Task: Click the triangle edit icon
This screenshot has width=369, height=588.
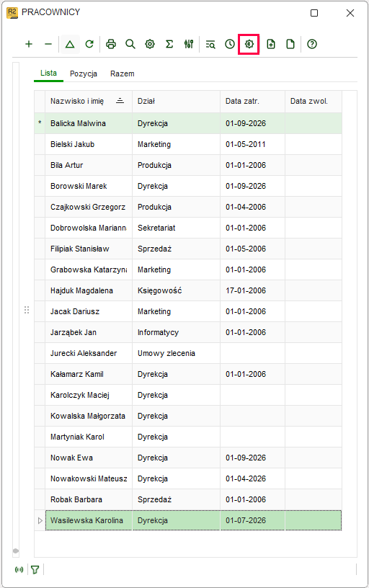Action: (x=70, y=44)
